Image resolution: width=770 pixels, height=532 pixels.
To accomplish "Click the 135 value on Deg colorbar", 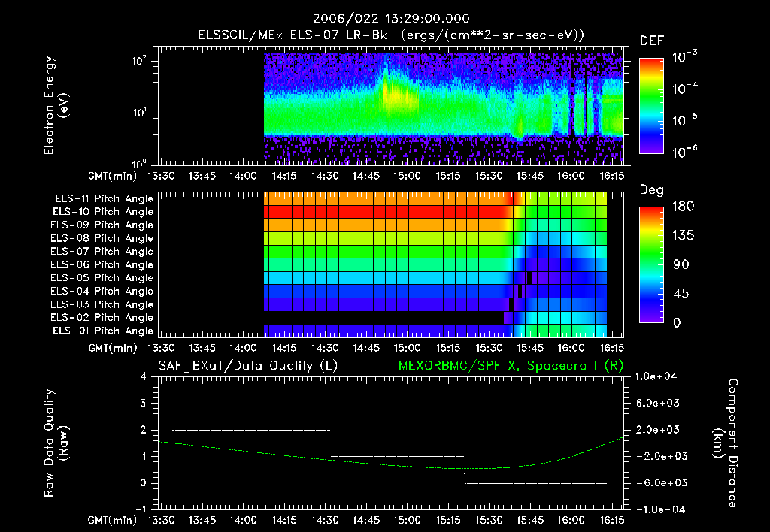I will (x=684, y=235).
